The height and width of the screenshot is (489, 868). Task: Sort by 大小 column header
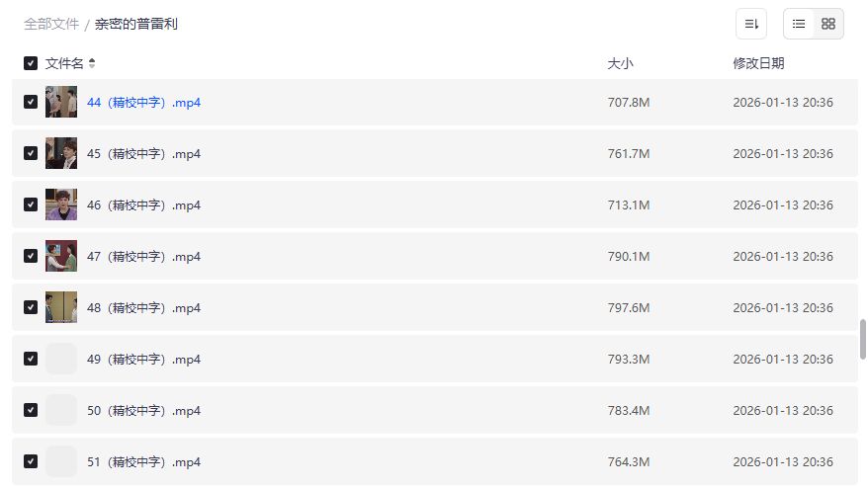(620, 63)
